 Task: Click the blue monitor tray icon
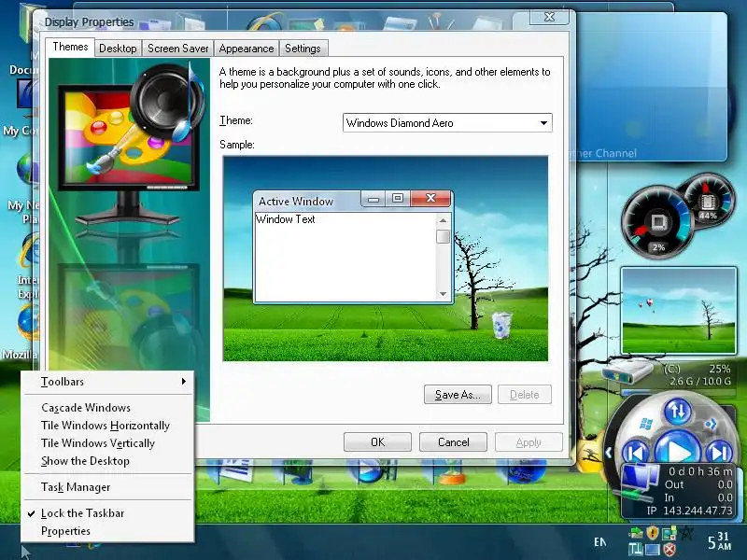pos(652,550)
